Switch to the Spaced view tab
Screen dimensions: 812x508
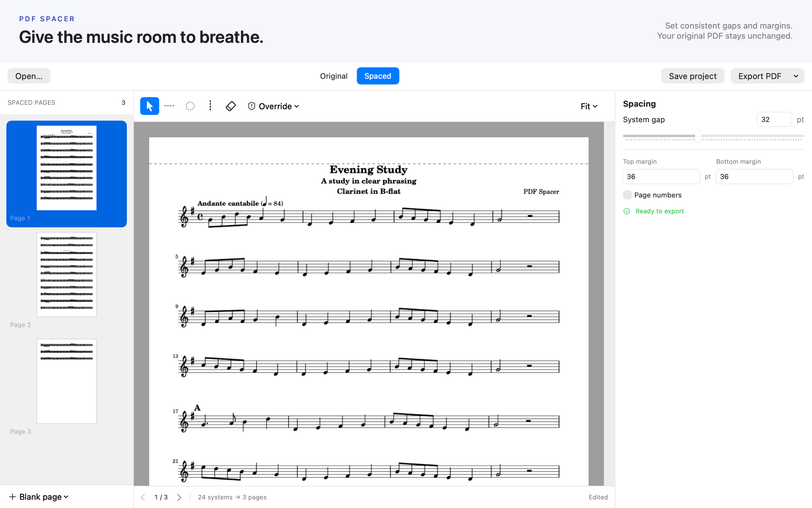(378, 76)
